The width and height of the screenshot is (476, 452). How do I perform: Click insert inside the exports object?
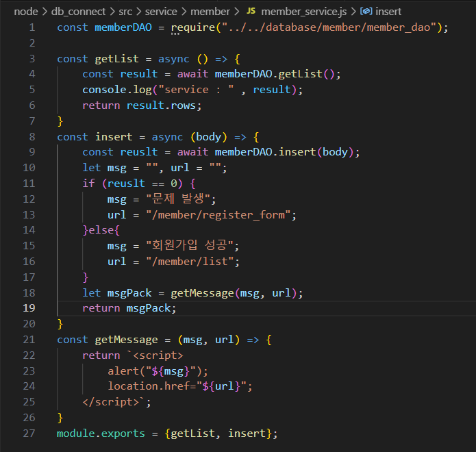pos(247,434)
